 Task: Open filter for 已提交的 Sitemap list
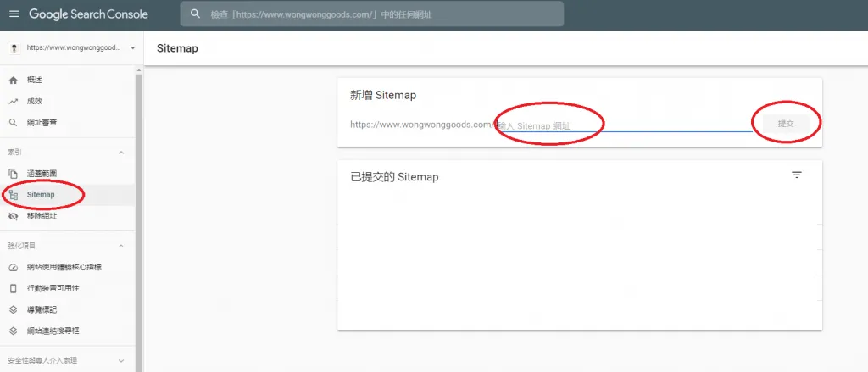(796, 175)
